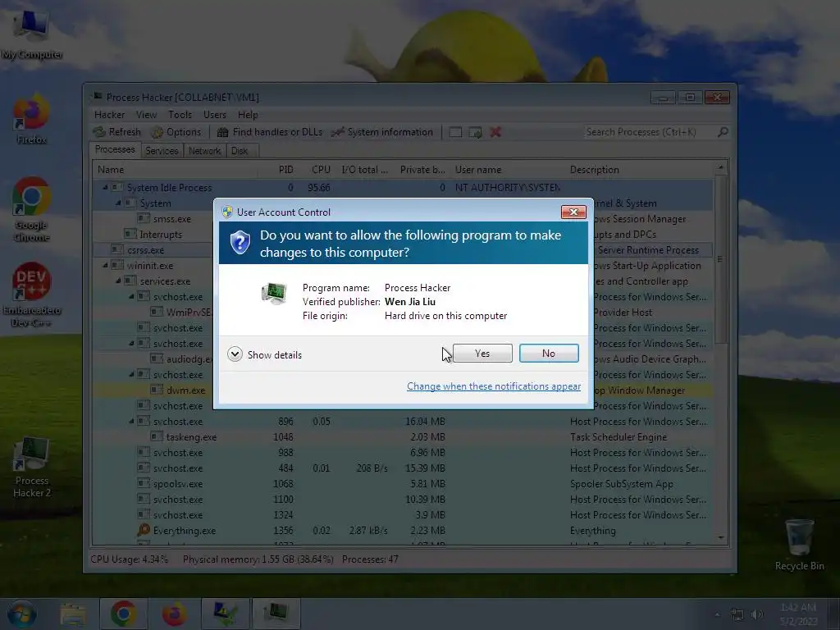Click the find window toolbar icon
The width and height of the screenshot is (840, 630).
click(455, 132)
